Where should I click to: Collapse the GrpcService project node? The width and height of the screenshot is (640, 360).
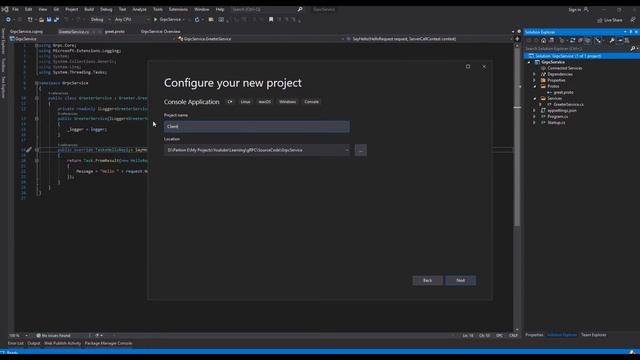tap(529, 62)
